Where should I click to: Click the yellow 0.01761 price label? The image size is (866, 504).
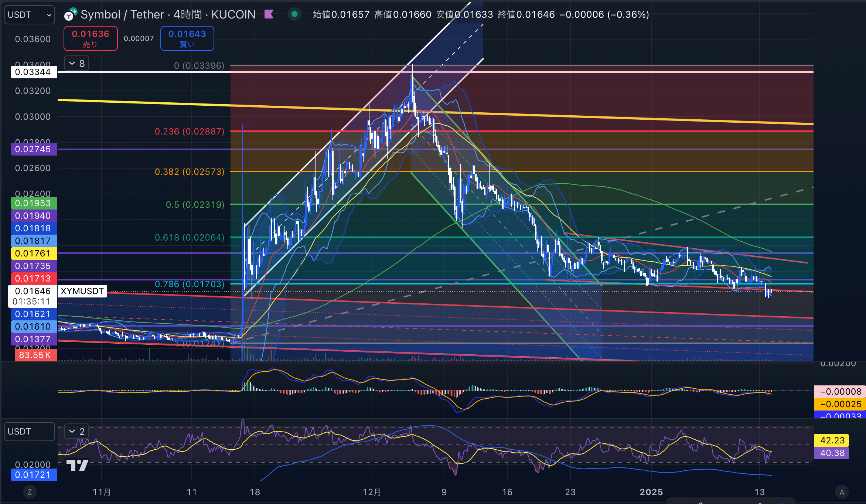[x=34, y=253]
